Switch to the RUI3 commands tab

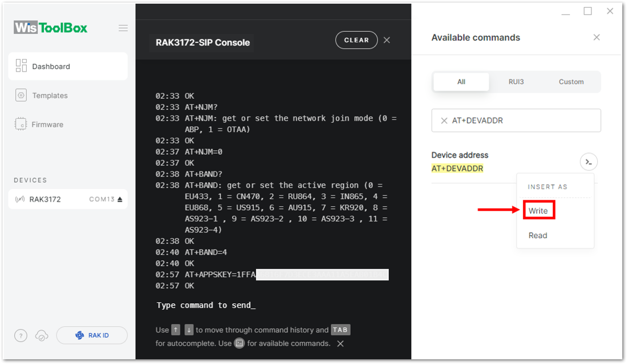tap(516, 82)
